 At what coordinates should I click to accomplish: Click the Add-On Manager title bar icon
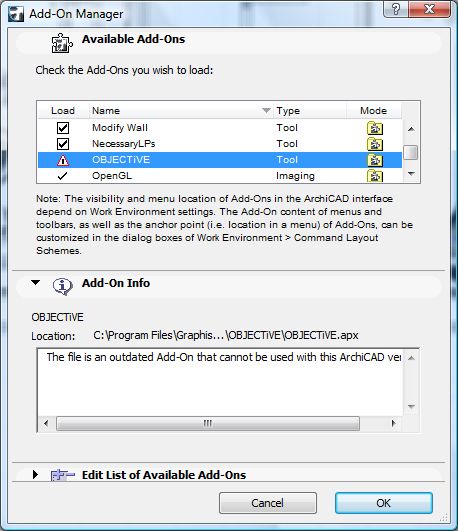(x=16, y=14)
